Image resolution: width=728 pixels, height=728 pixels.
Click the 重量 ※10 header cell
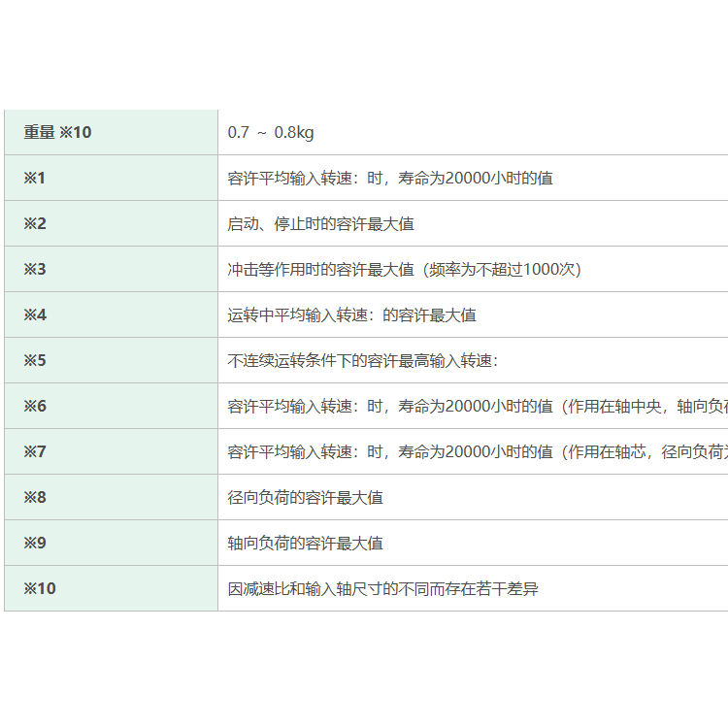click(58, 132)
